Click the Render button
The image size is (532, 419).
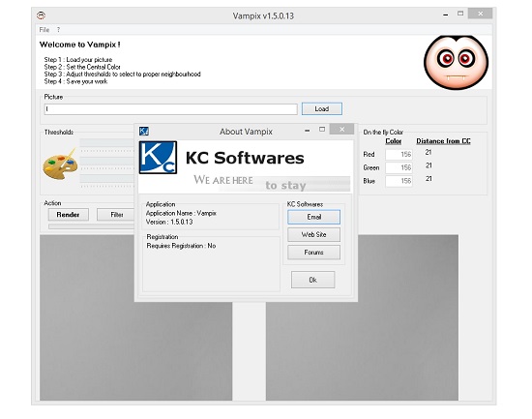point(69,215)
